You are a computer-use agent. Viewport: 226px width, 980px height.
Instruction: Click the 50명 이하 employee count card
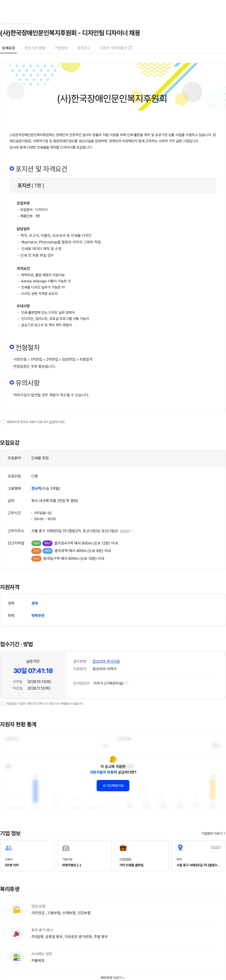(27, 855)
